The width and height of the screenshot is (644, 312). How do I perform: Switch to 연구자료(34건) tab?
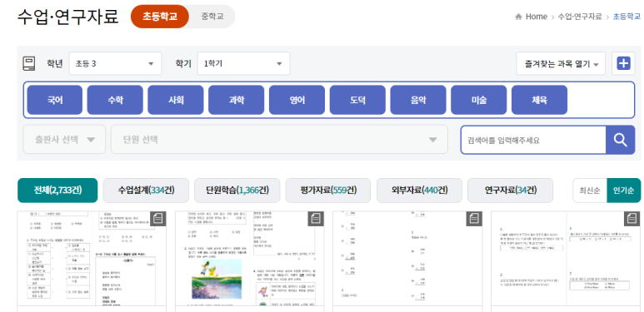click(x=510, y=191)
